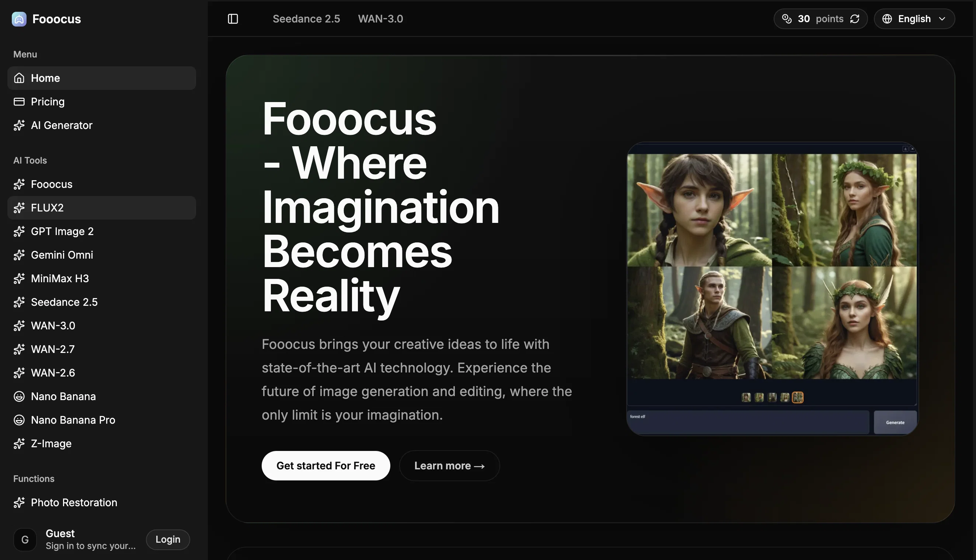Click the sparkle icon beside Photo Restoration
The width and height of the screenshot is (976, 560).
click(x=19, y=502)
